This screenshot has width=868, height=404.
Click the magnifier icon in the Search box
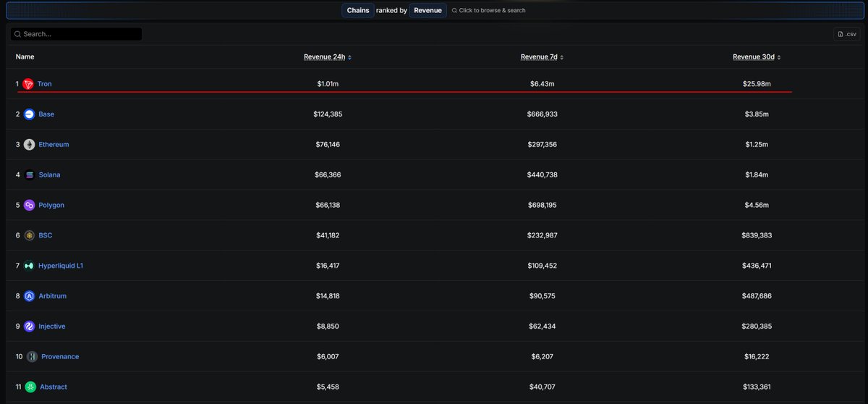(x=17, y=34)
